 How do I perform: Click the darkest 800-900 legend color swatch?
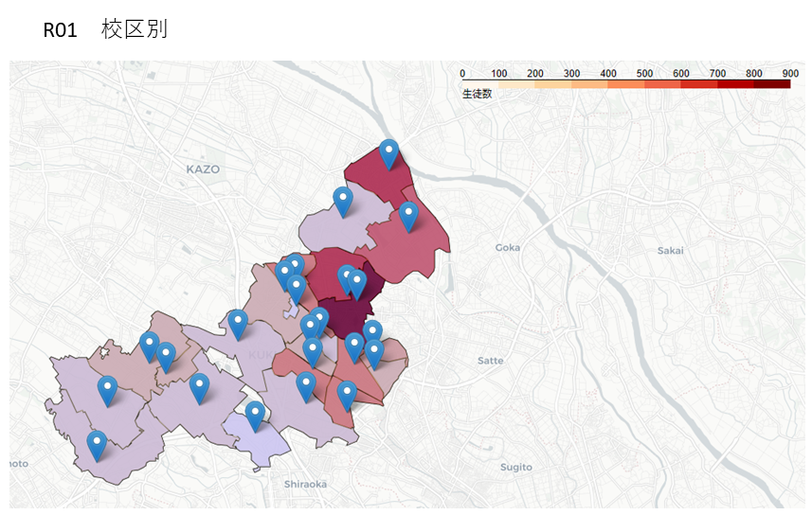771,84
